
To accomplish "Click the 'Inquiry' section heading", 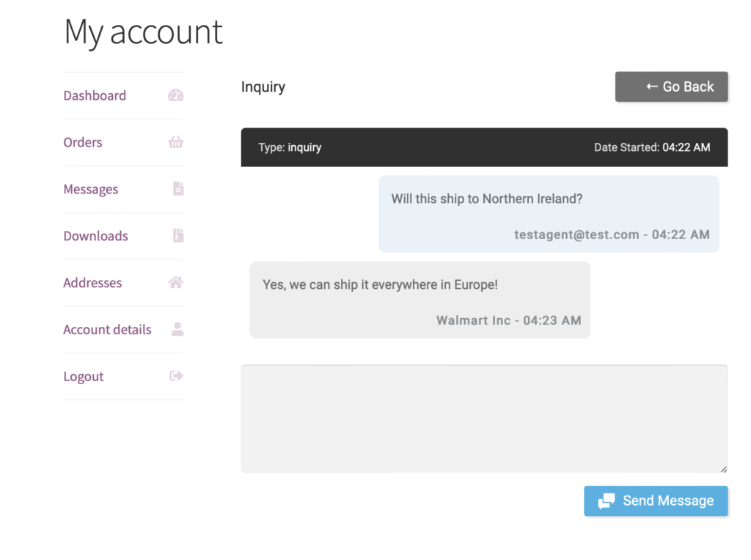I will click(263, 87).
